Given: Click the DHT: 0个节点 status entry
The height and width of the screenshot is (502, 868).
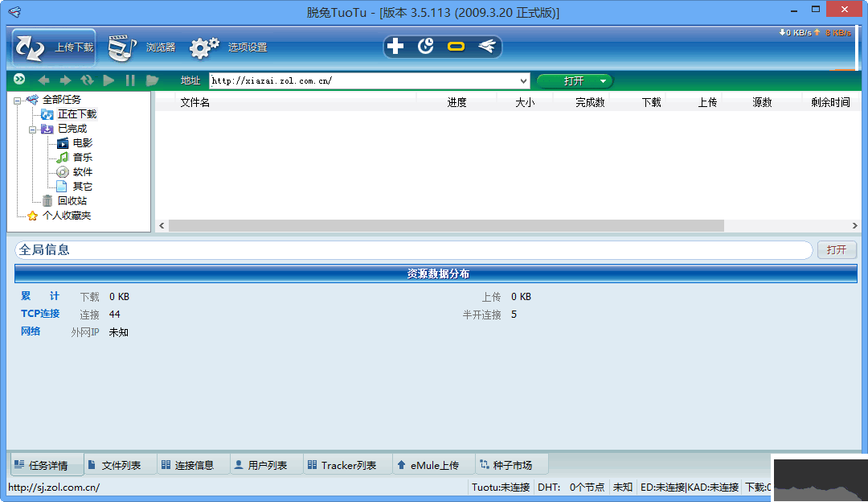Looking at the screenshot, I should pos(571,488).
